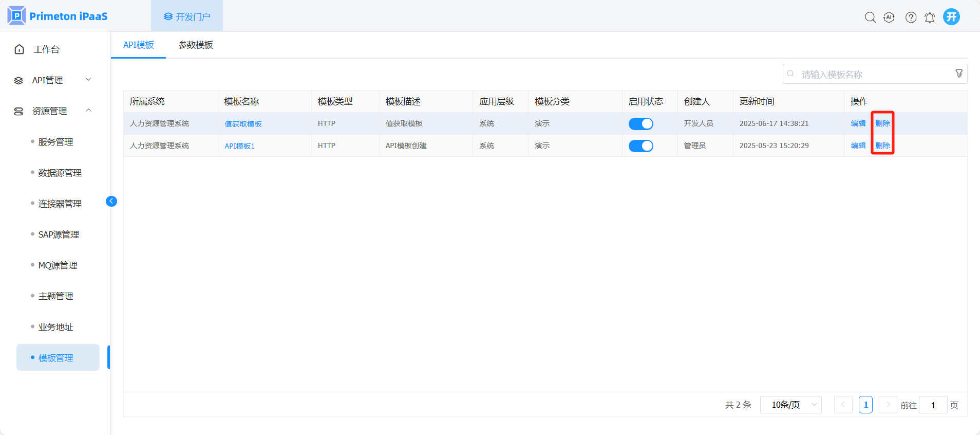The width and height of the screenshot is (980, 435).
Task: Switch to the 参数模板 tab
Action: [196, 45]
